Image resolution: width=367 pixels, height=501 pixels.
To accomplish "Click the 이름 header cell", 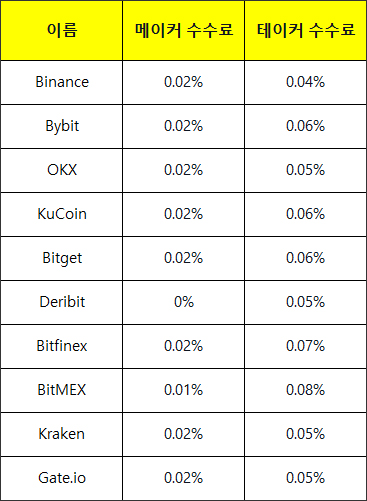I will click(x=62, y=30).
